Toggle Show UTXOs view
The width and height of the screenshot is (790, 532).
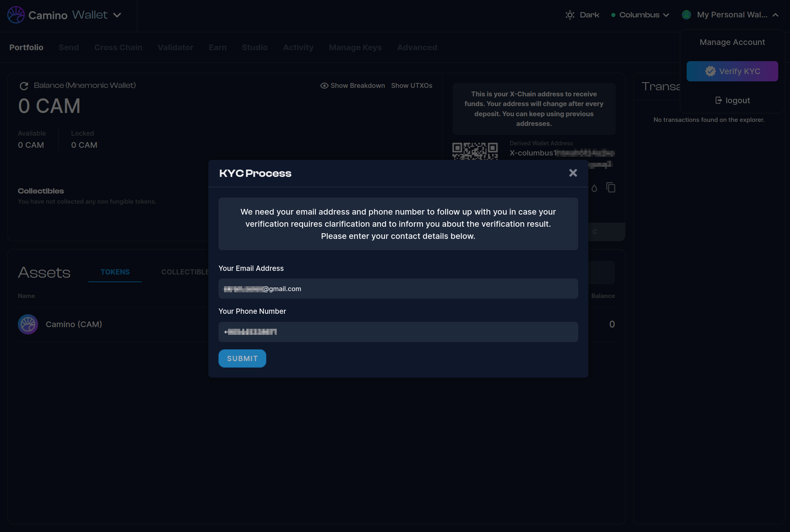(x=412, y=86)
